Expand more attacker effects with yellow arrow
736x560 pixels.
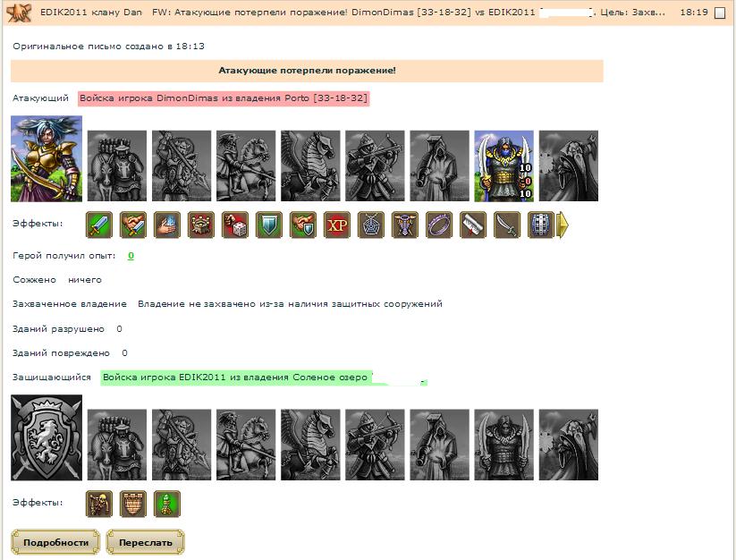tap(563, 225)
